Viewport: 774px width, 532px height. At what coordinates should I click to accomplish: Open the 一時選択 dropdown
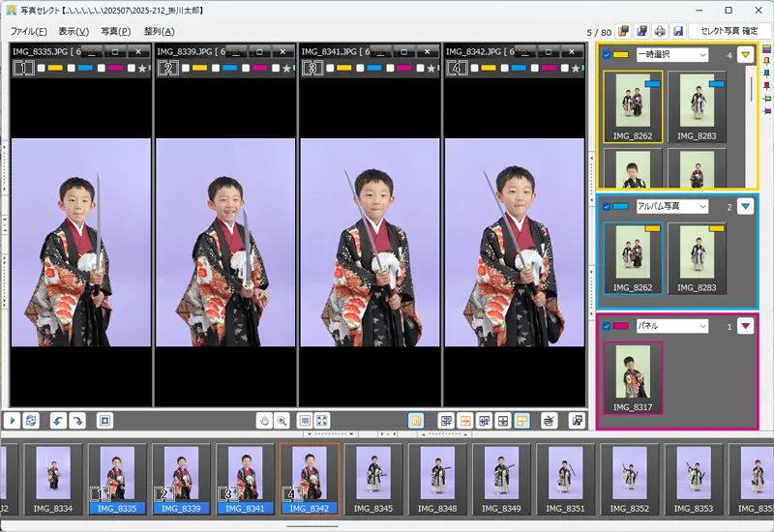click(672, 55)
